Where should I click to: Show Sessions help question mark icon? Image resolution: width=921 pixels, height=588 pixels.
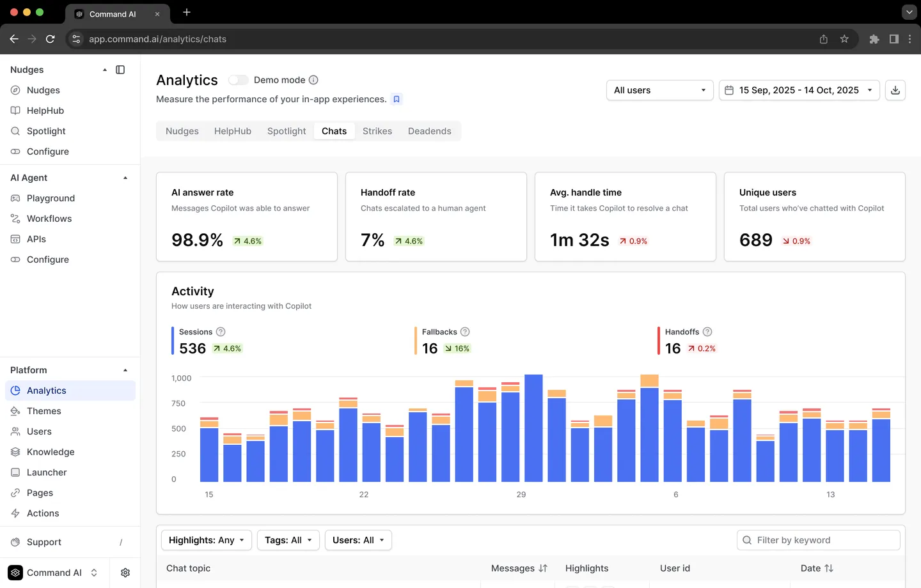pos(221,332)
